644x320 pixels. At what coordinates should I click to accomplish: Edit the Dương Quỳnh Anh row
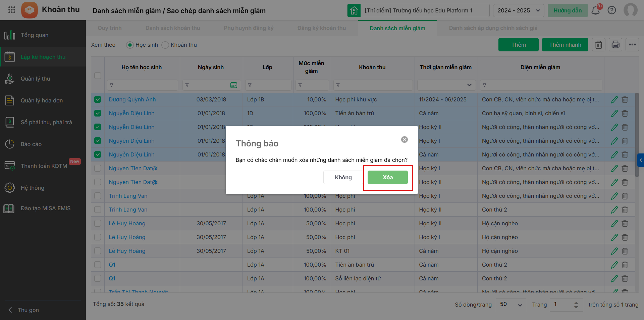click(614, 100)
